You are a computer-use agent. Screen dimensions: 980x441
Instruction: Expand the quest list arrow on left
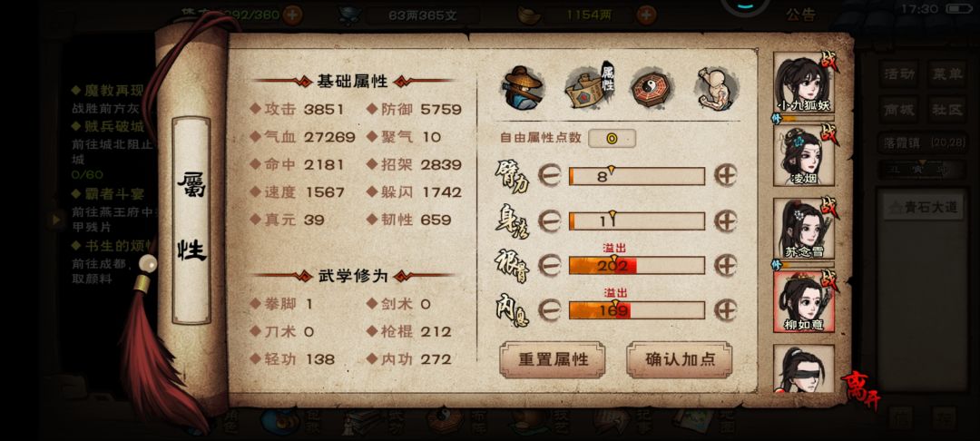coord(56,220)
